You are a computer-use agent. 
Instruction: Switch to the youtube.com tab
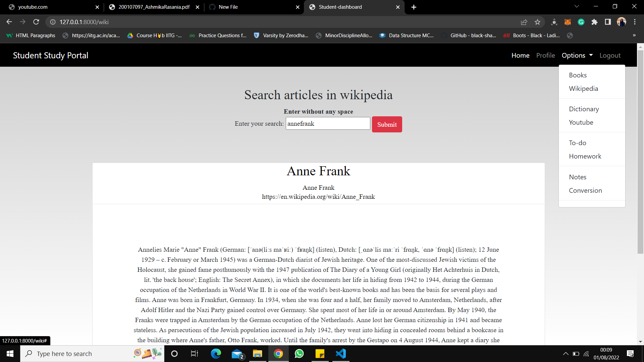click(50, 7)
